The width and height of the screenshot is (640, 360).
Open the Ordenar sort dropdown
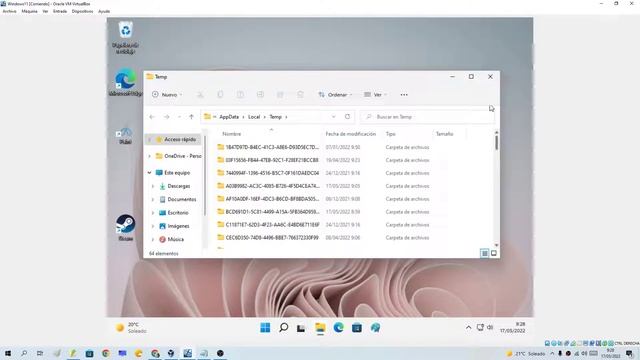coord(335,95)
